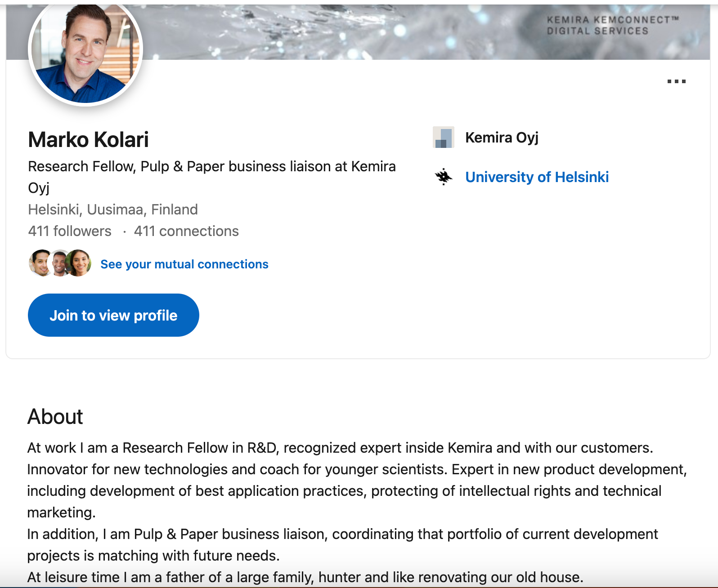Click the About line starting 'At work I am'
The width and height of the screenshot is (718, 588).
[x=340, y=448]
